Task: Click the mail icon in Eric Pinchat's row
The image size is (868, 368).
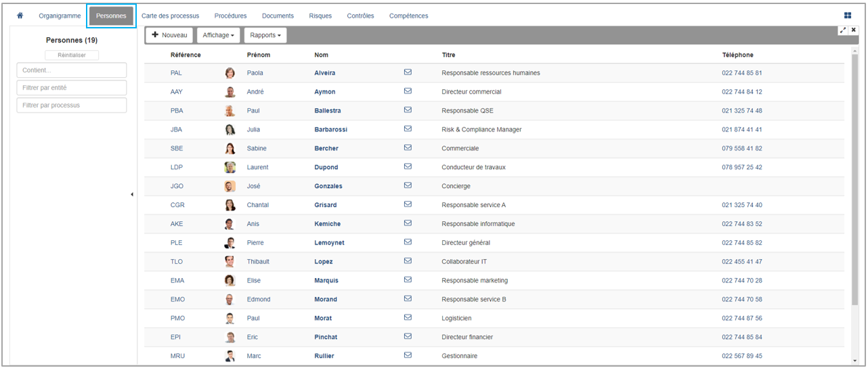Action: pyautogui.click(x=408, y=336)
